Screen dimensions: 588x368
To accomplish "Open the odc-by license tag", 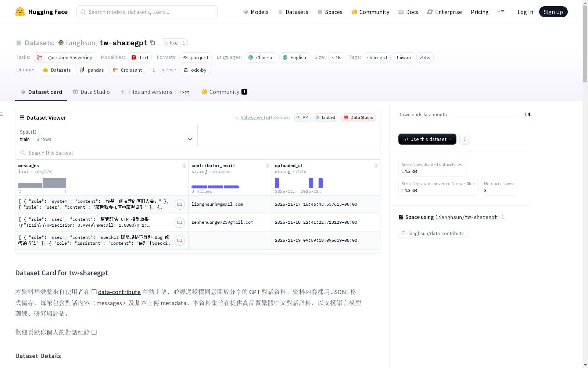I will (x=196, y=70).
